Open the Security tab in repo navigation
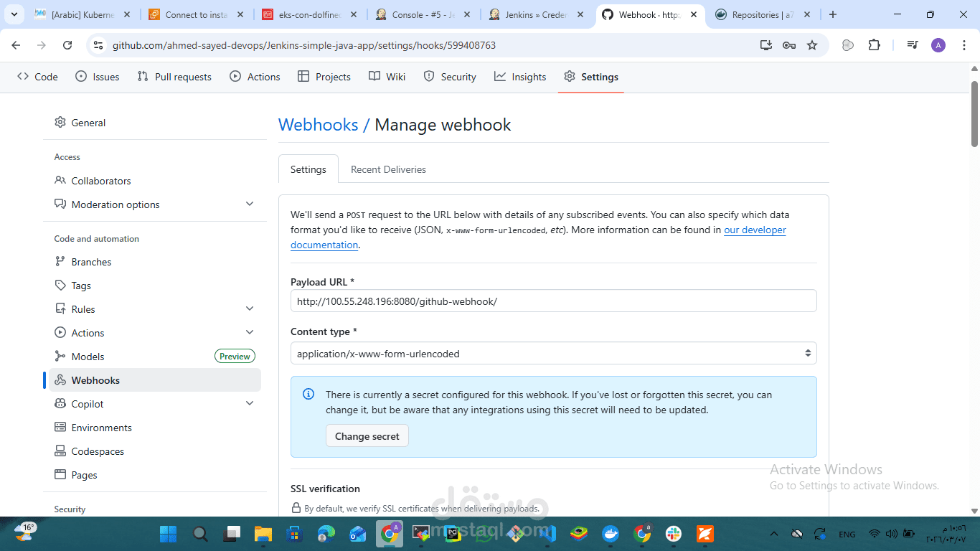Viewport: 980px width, 551px height. [x=450, y=77]
